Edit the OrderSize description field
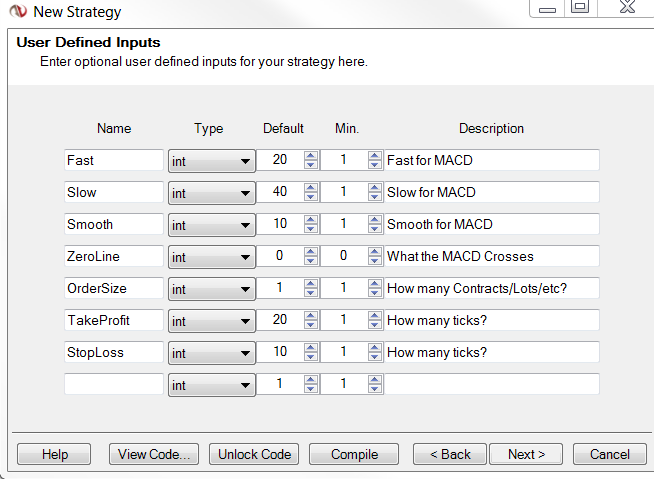Screen dimensions: 654x479 [491, 288]
